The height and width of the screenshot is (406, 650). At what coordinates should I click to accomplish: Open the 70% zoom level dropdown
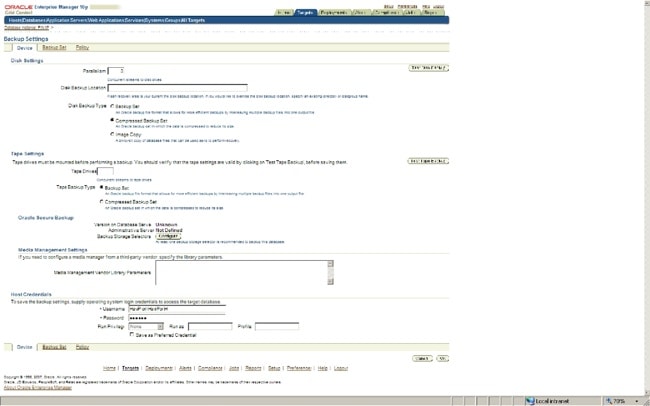coord(636,401)
